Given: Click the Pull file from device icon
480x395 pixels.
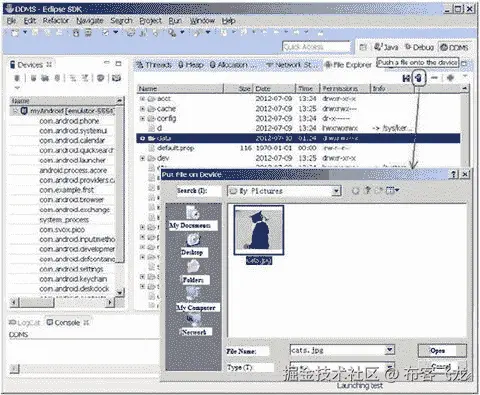Looking at the screenshot, I should click(x=406, y=78).
